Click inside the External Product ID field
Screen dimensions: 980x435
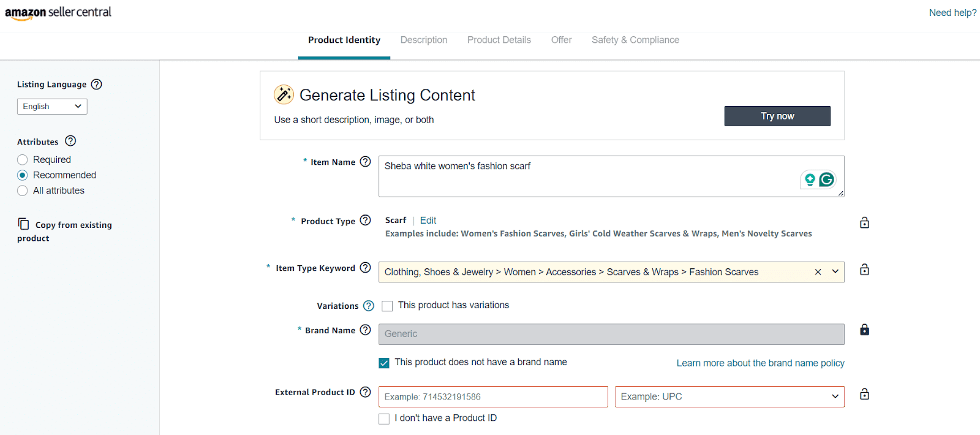click(x=490, y=396)
